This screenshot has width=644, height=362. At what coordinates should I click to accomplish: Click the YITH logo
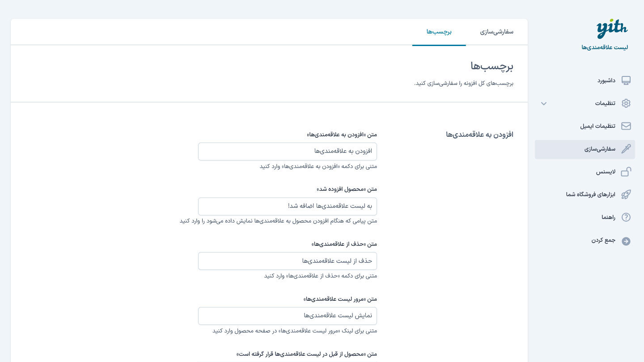612,29
